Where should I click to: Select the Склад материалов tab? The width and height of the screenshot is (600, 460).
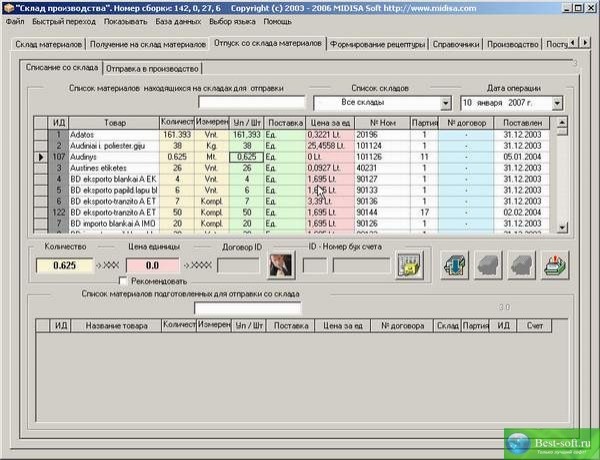tap(48, 44)
